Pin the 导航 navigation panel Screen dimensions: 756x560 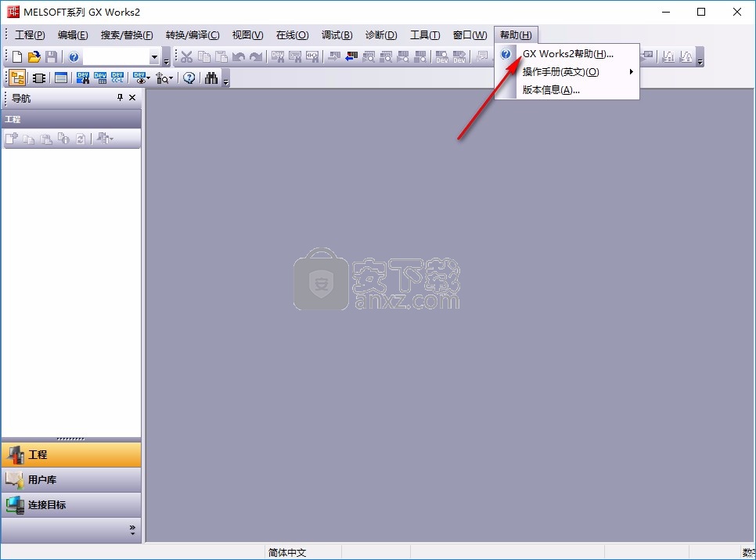(x=120, y=97)
